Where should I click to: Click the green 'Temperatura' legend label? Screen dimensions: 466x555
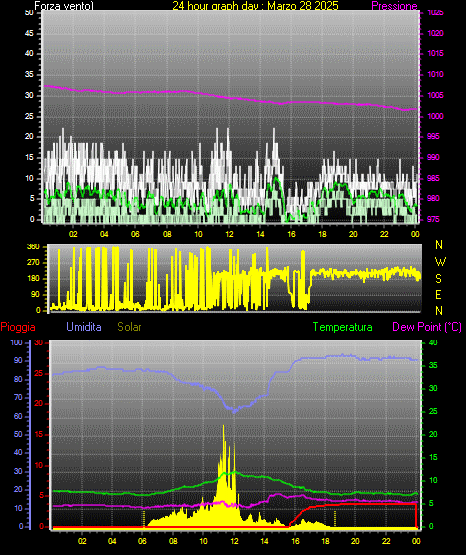[x=343, y=327]
